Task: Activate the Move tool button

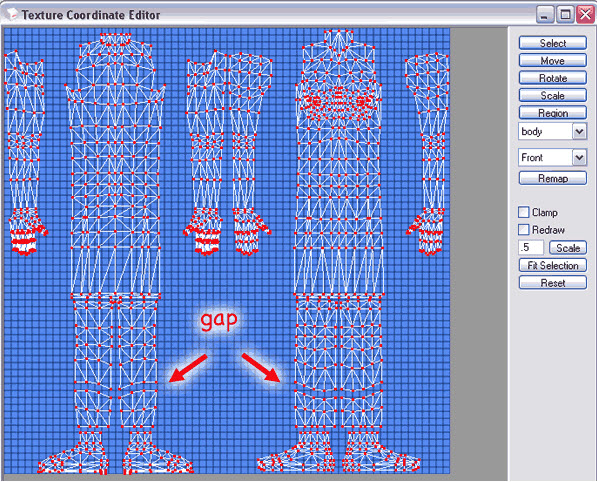Action: coord(552,61)
